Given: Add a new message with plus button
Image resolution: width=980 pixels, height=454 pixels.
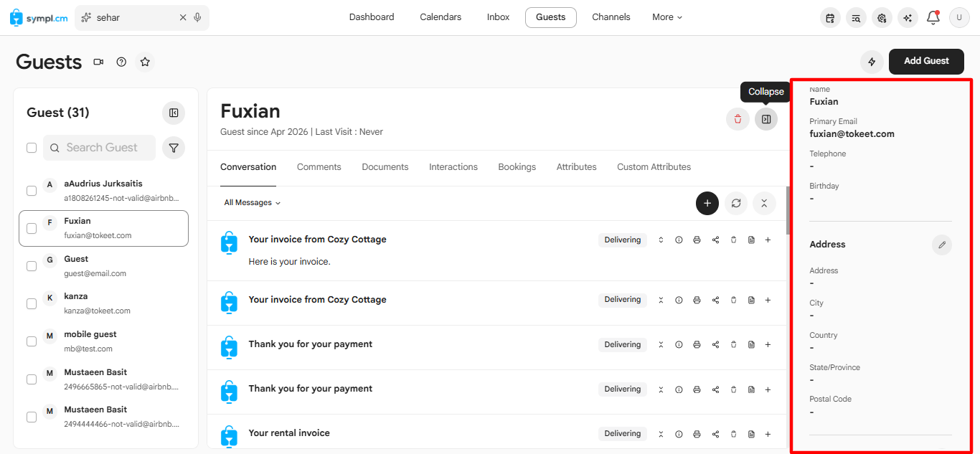Looking at the screenshot, I should (x=707, y=204).
